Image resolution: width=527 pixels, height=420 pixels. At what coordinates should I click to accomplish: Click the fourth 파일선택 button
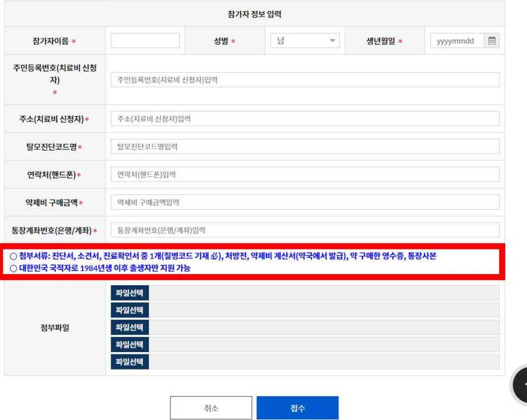[x=130, y=344]
